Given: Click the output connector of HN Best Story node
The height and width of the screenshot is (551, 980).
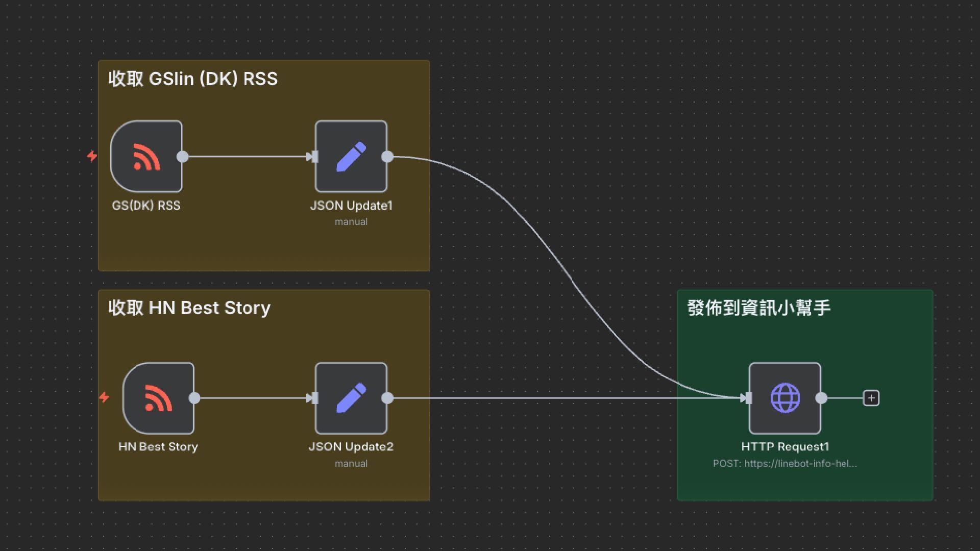Looking at the screenshot, I should 194,398.
